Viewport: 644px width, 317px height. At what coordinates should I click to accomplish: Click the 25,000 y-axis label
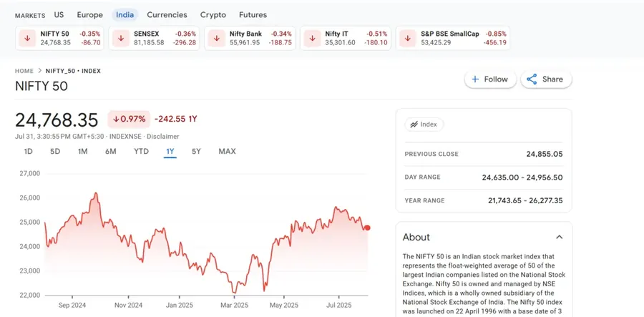[x=29, y=222]
